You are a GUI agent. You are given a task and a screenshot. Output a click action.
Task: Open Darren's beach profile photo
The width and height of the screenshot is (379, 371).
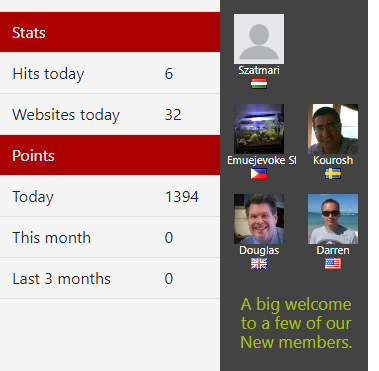333,219
